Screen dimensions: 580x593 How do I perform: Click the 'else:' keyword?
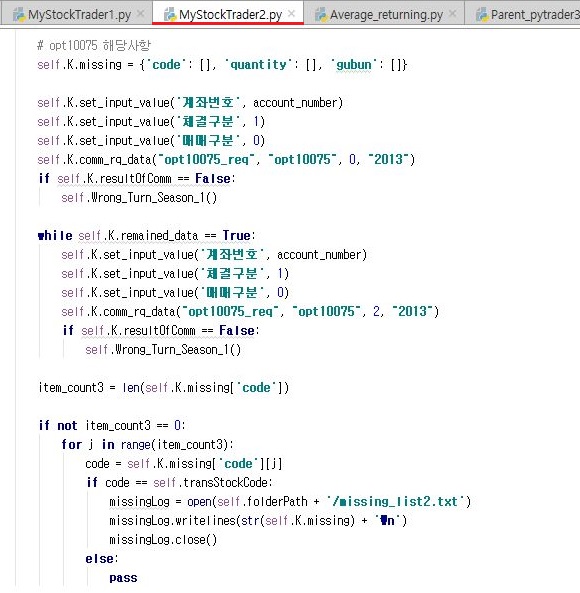(x=102, y=559)
